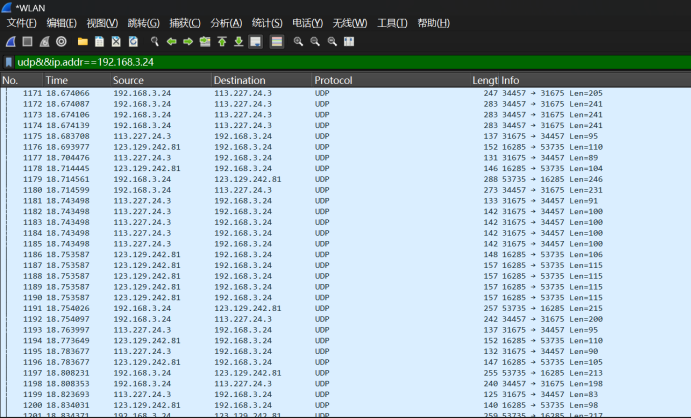The width and height of the screenshot is (691, 418).
Task: Go forward to next packet arrow
Action: pyautogui.click(x=188, y=41)
